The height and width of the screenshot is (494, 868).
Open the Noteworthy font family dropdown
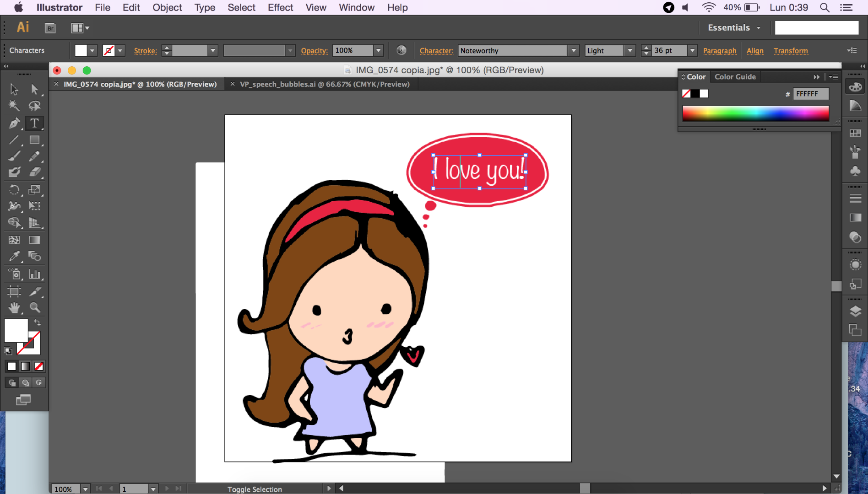[574, 50]
